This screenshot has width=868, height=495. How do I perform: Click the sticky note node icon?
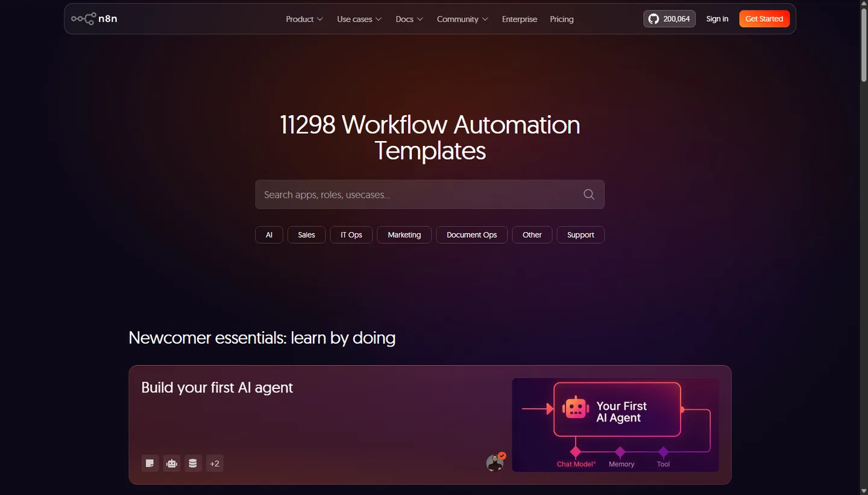point(150,463)
